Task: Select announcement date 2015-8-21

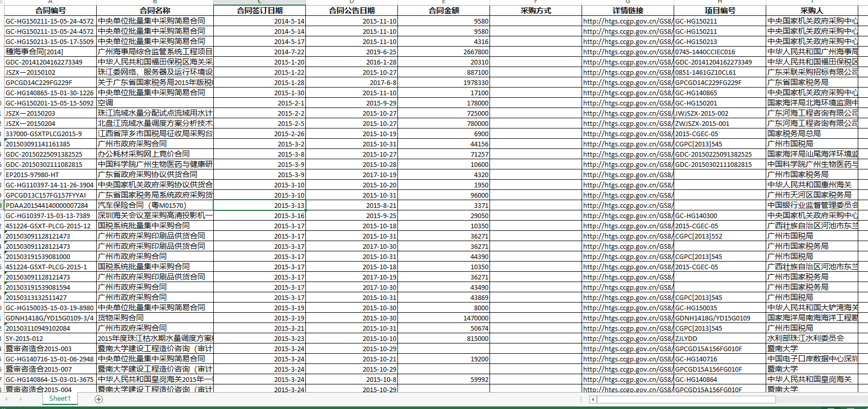Action: (351, 205)
